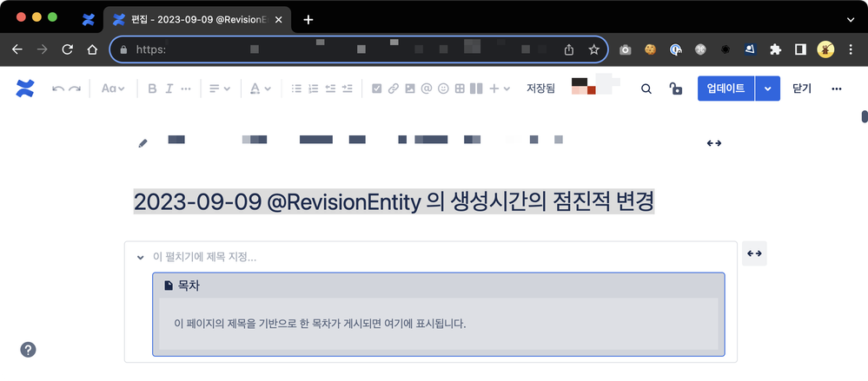Open the Chrome three-dot menu
Viewport: 868px width, 381px height.
[851, 49]
